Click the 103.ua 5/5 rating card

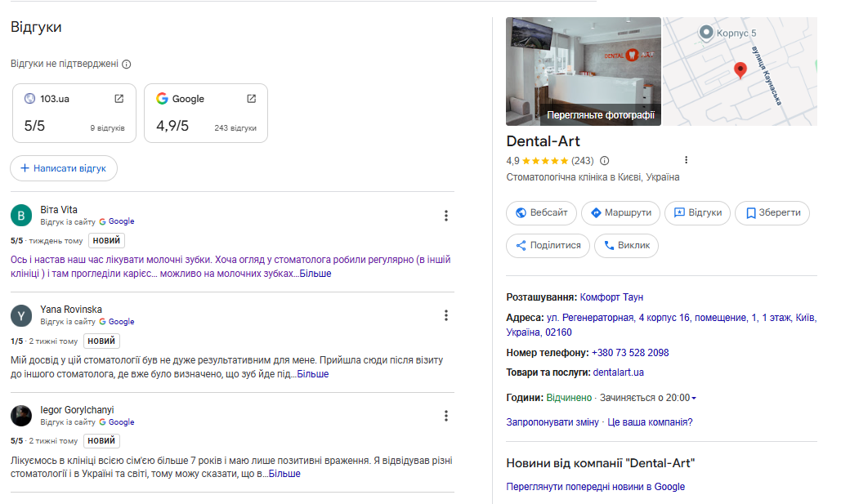(x=74, y=113)
